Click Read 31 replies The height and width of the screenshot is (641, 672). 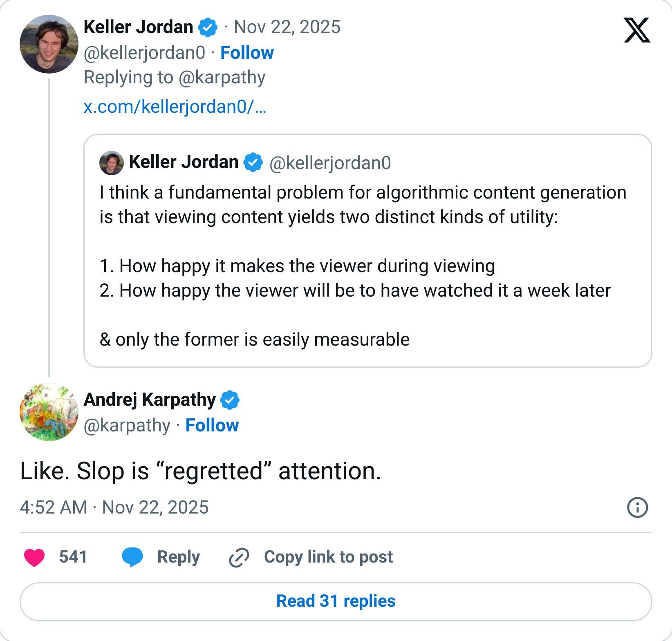coord(336,601)
